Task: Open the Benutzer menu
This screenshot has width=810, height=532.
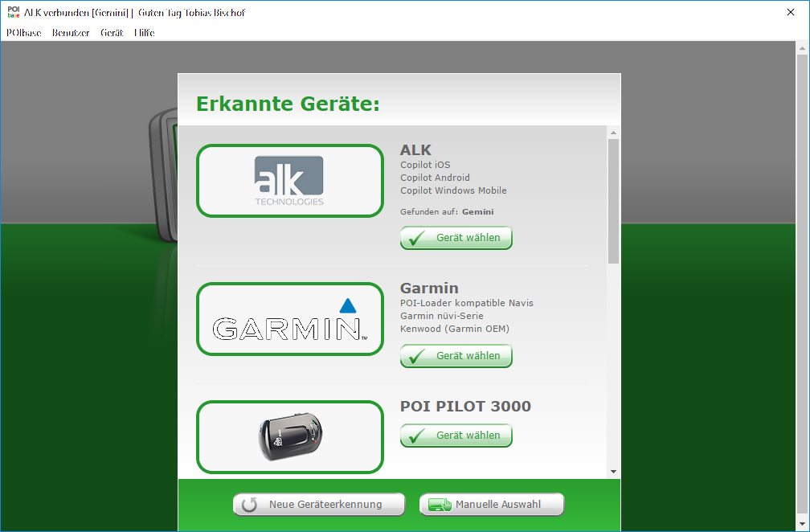Action: [71, 33]
